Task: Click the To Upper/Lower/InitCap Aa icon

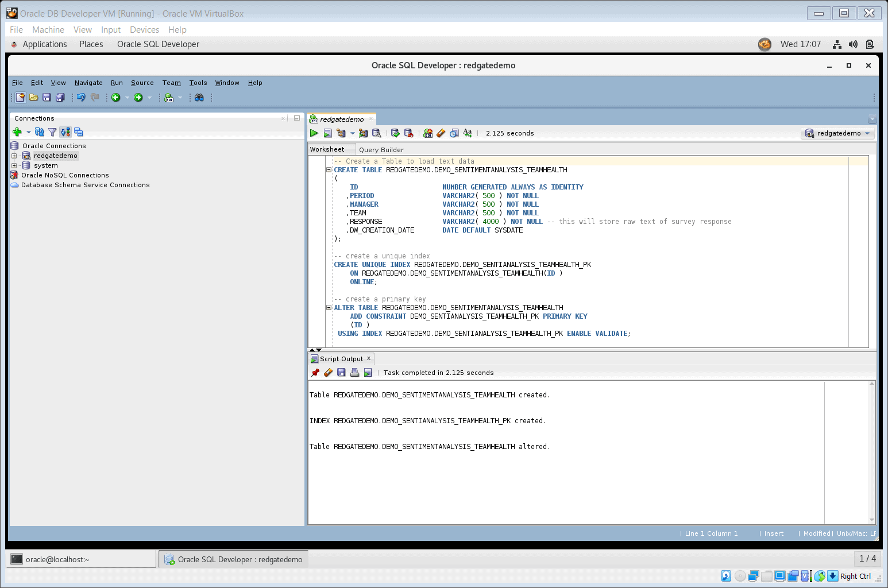Action: pyautogui.click(x=468, y=133)
